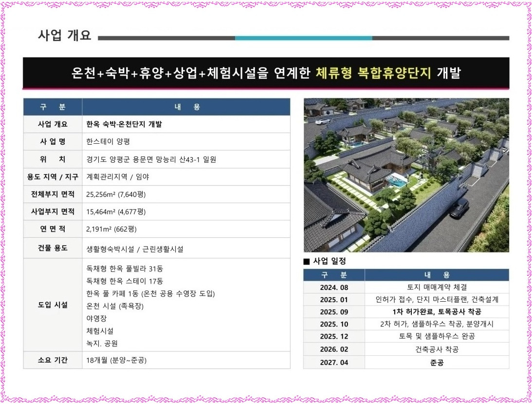Click '2차 허가, 샘플하우스 착공, 분양개시' entry

437,324
